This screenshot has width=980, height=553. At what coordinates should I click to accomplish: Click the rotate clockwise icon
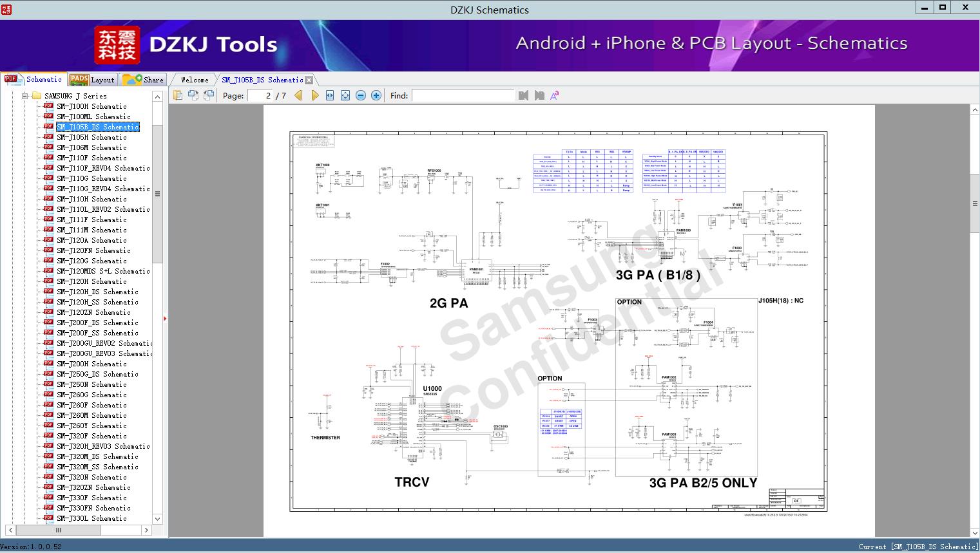[x=208, y=95]
